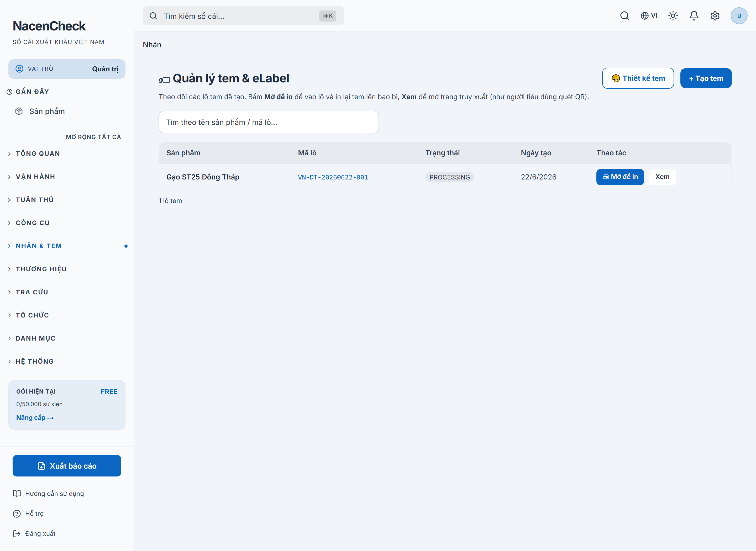Log out via Đăng xuất

[x=34, y=533]
